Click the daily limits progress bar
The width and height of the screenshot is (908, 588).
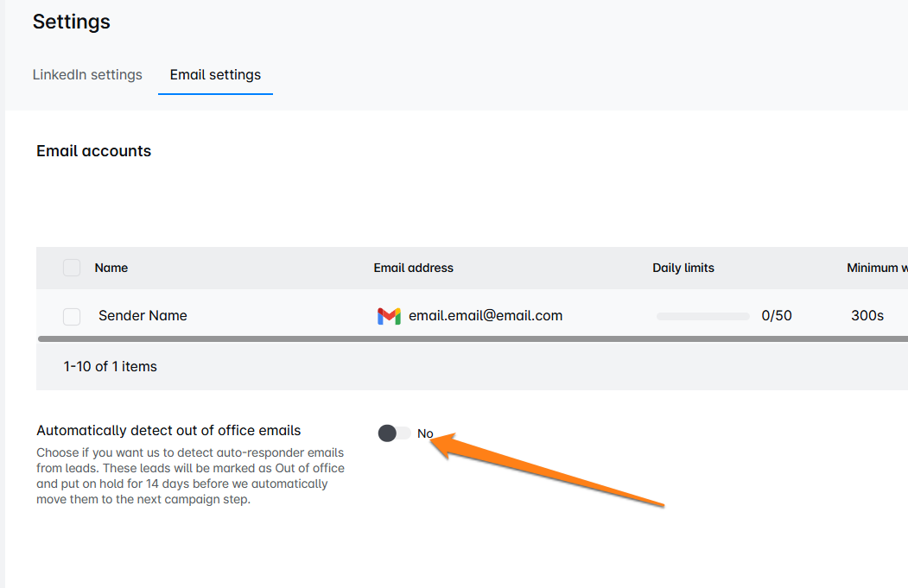click(x=702, y=316)
